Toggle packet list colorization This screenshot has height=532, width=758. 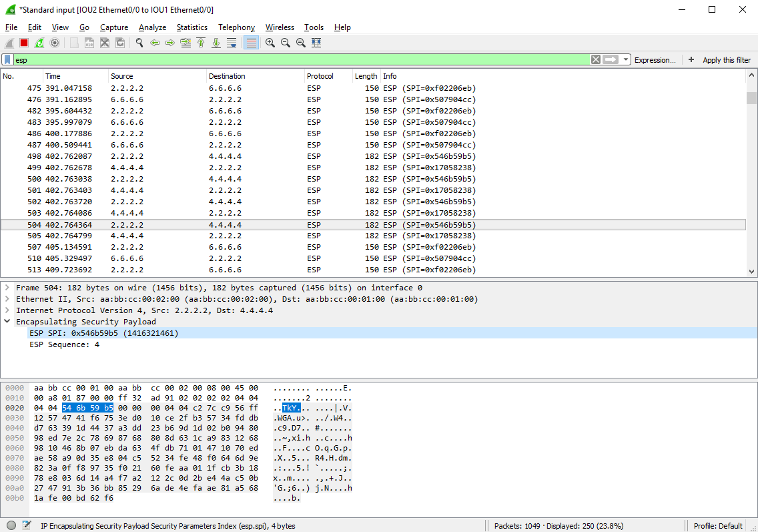[252, 43]
